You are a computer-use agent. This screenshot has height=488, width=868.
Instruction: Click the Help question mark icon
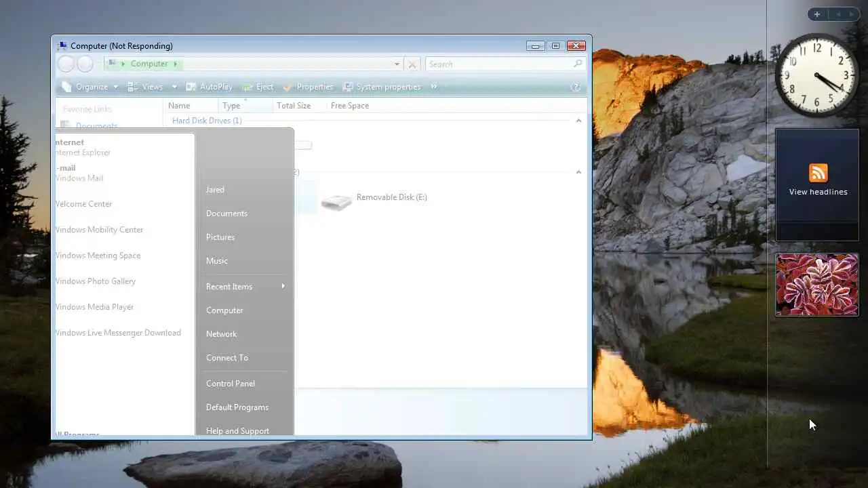[576, 87]
